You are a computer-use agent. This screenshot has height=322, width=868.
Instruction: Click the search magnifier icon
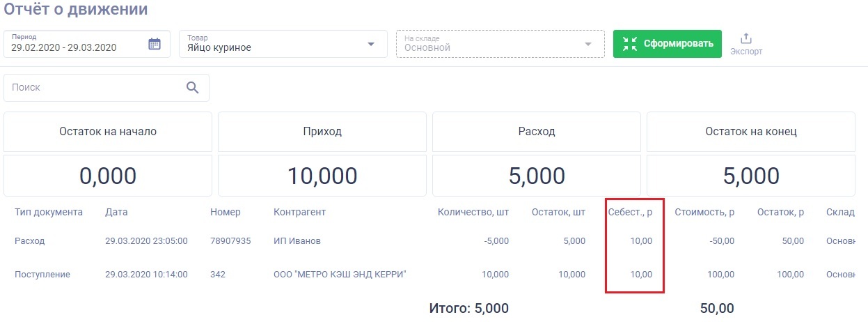click(x=193, y=88)
